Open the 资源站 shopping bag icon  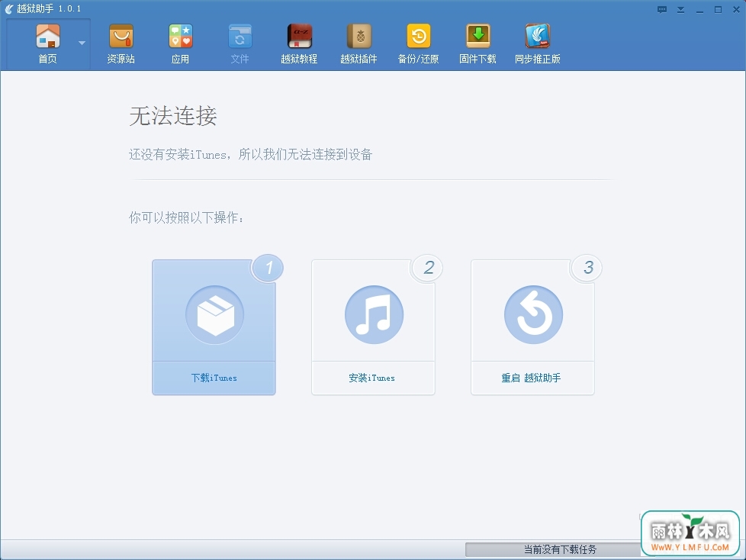(121, 37)
